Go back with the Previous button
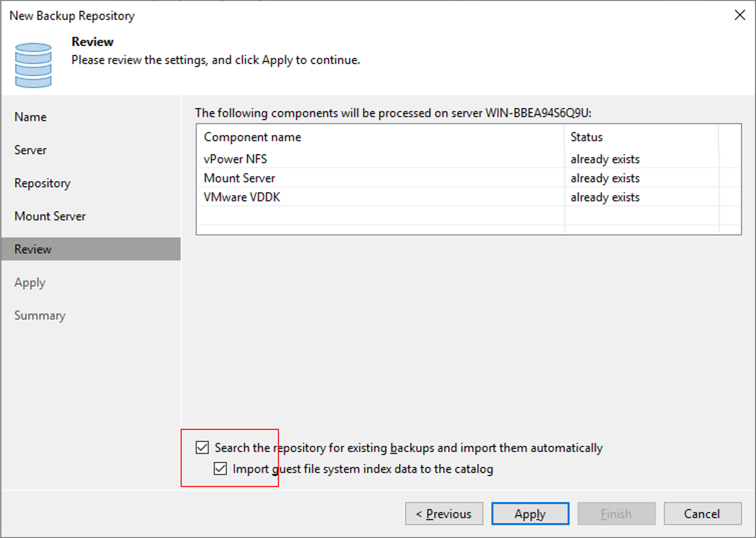 (x=443, y=514)
